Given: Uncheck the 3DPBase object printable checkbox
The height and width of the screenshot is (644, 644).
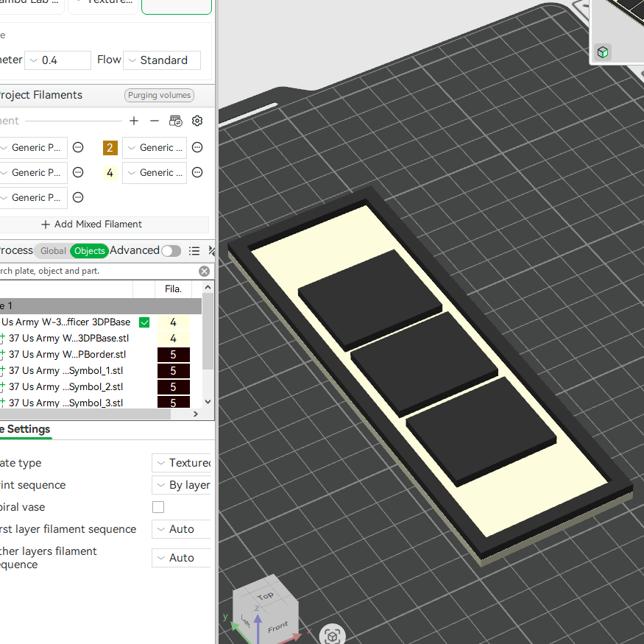Looking at the screenshot, I should click(x=144, y=322).
